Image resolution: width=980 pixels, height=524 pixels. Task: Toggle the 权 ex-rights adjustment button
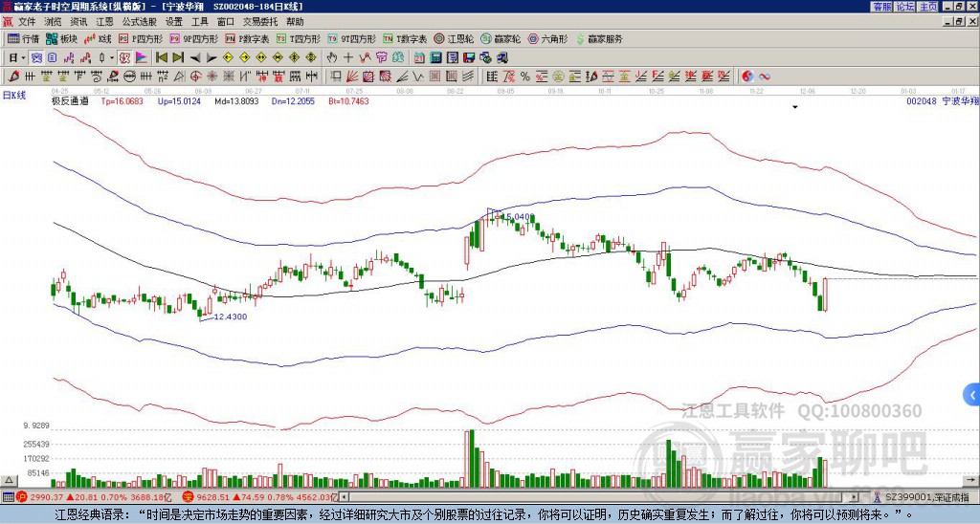124,58
